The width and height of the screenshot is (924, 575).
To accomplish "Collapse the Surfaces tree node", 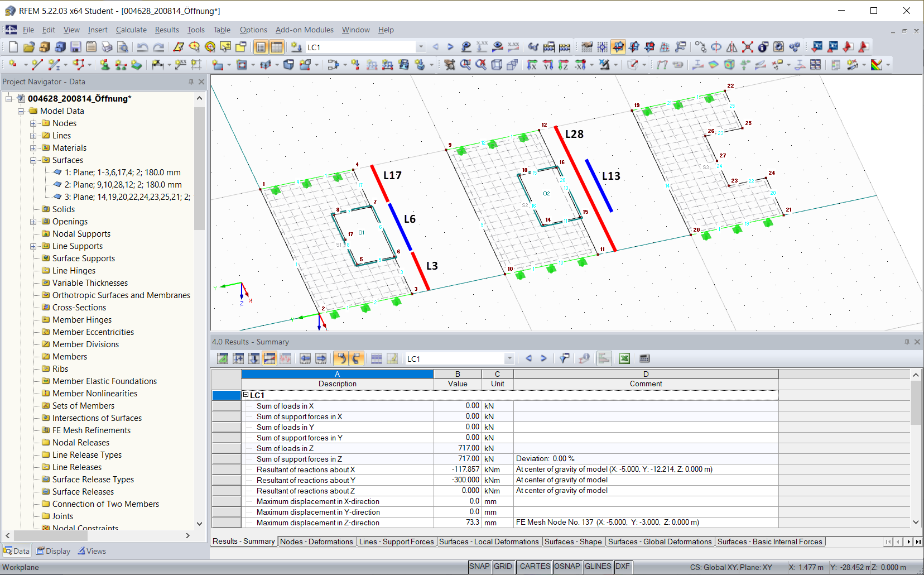I will click(x=33, y=160).
